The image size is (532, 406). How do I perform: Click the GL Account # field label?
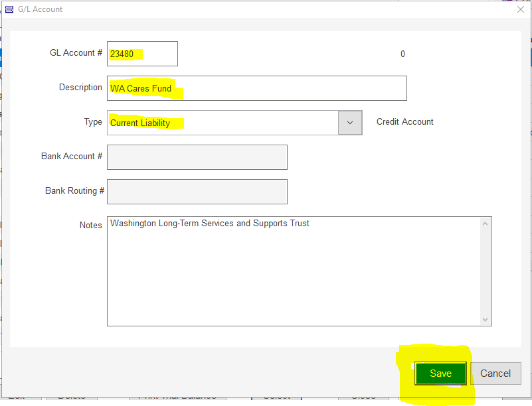76,53
